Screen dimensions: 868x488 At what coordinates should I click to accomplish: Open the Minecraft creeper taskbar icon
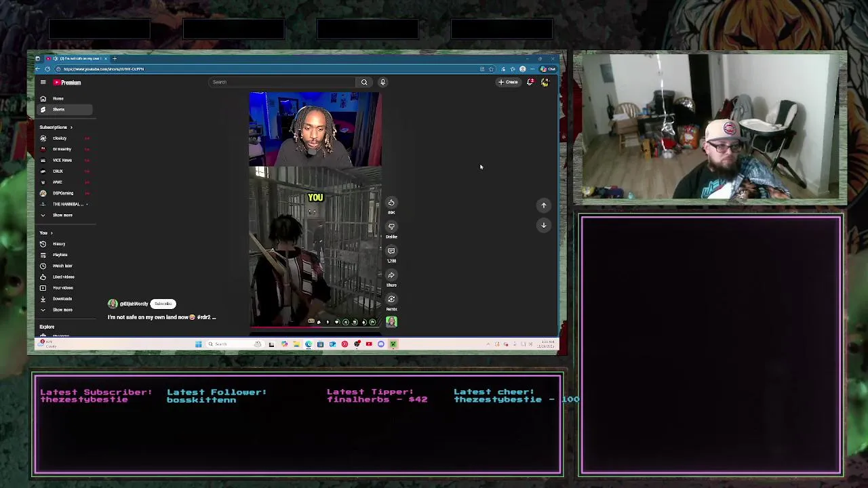(393, 344)
